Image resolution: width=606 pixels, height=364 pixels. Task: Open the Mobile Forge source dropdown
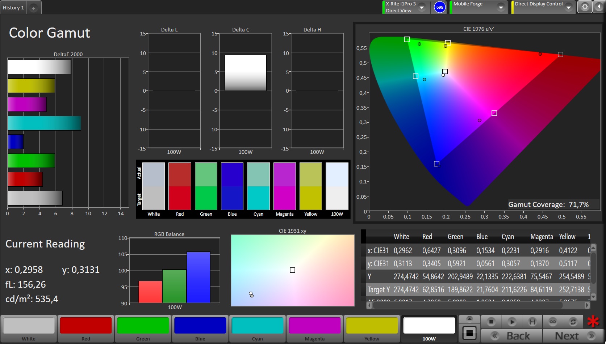pyautogui.click(x=501, y=7)
